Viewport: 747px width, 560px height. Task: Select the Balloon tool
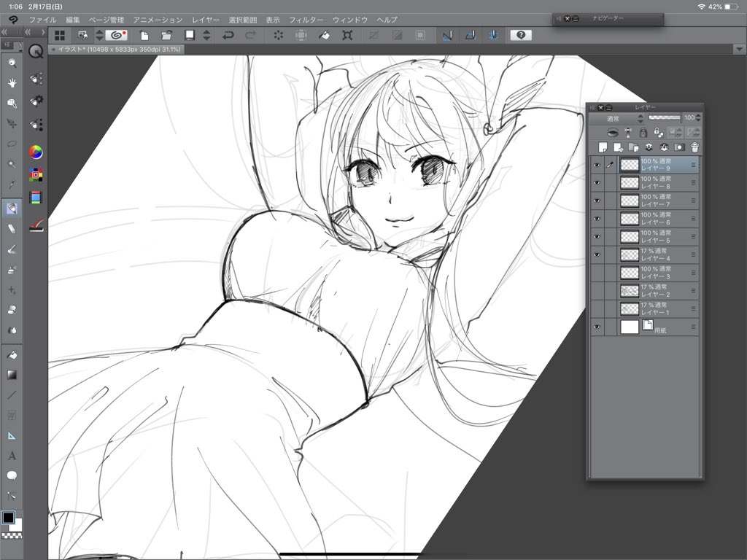12,475
